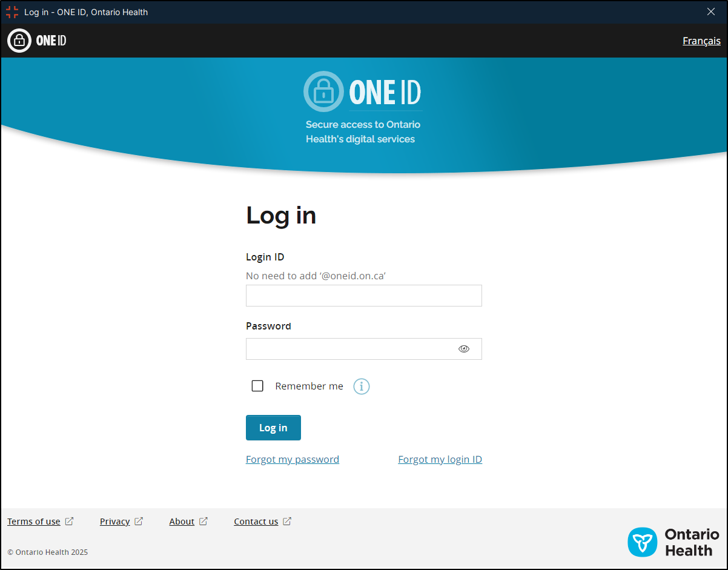Click the ONE ID lock logo in the header

click(x=19, y=40)
